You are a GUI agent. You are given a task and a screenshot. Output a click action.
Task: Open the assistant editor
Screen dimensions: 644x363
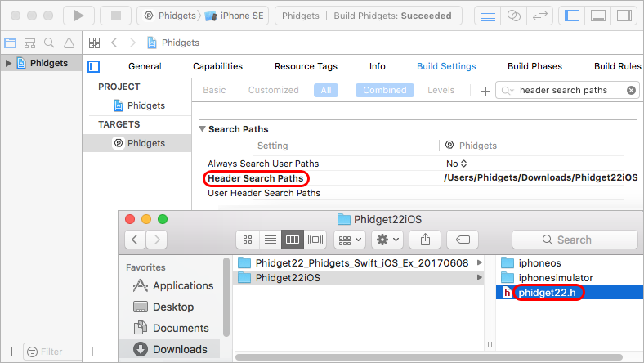(514, 16)
